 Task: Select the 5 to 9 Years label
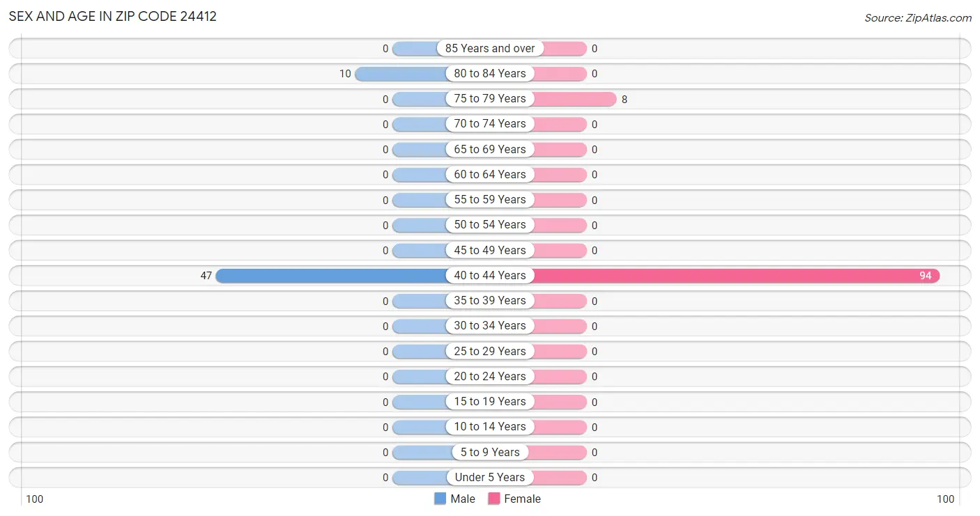[490, 452]
